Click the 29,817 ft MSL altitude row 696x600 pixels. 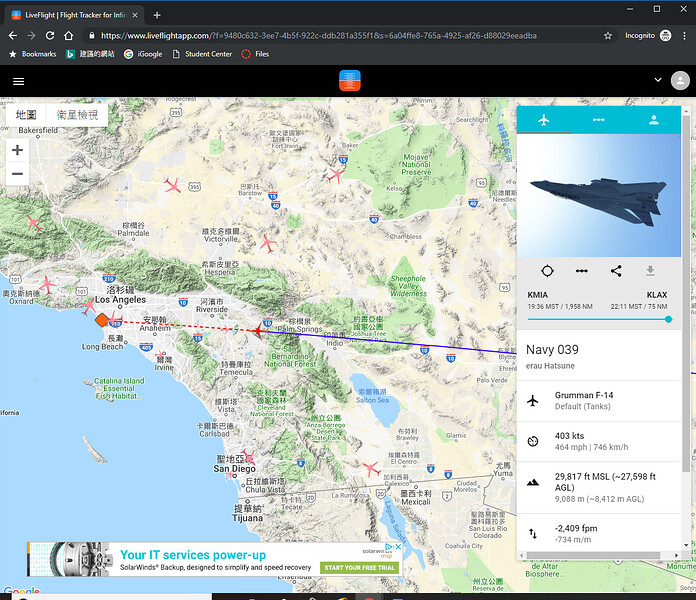(x=599, y=488)
